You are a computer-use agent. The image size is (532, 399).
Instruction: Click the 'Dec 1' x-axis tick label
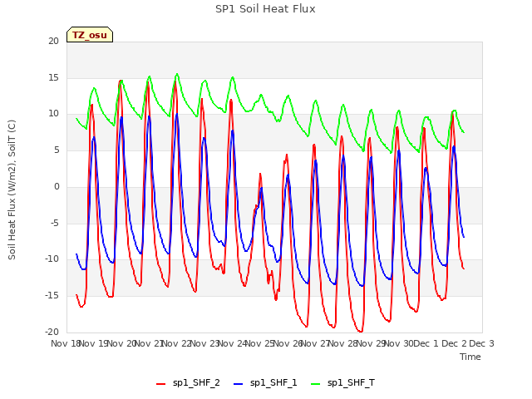[x=426, y=343]
